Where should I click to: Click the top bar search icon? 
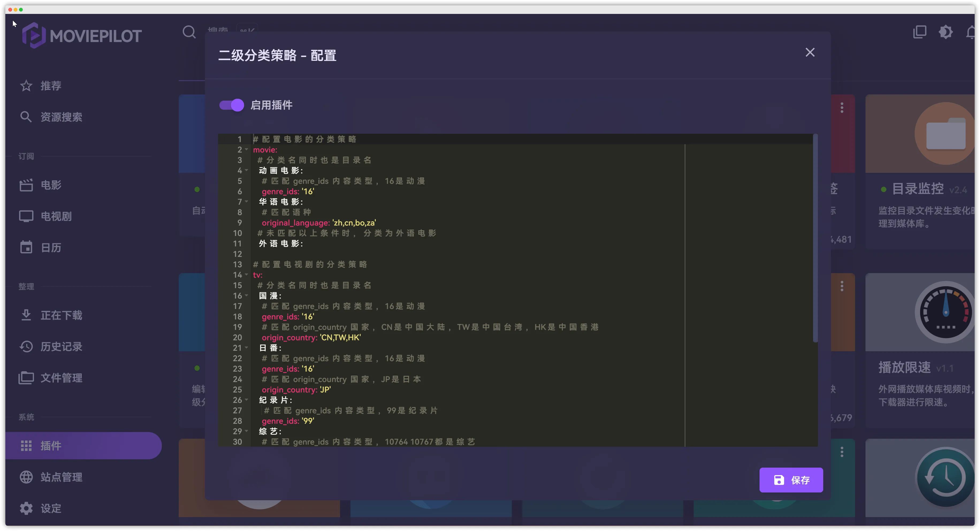point(189,32)
